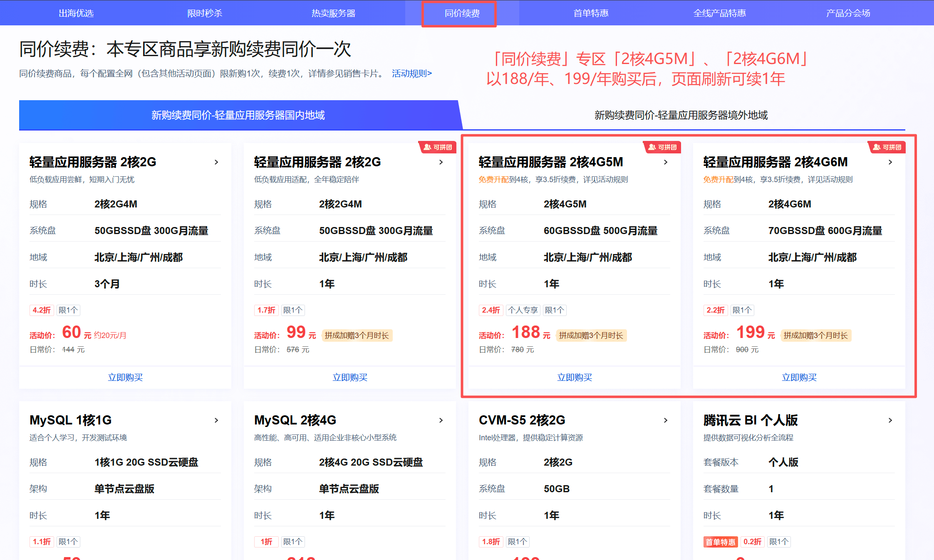Click the 日常价 900 元 text
The image size is (934, 560).
point(731,350)
